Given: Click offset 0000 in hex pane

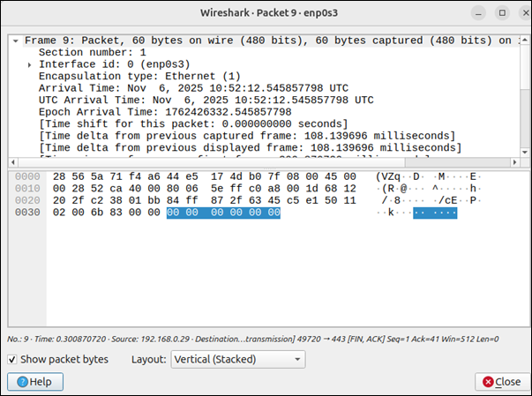Looking at the screenshot, I should pyautogui.click(x=27, y=176).
